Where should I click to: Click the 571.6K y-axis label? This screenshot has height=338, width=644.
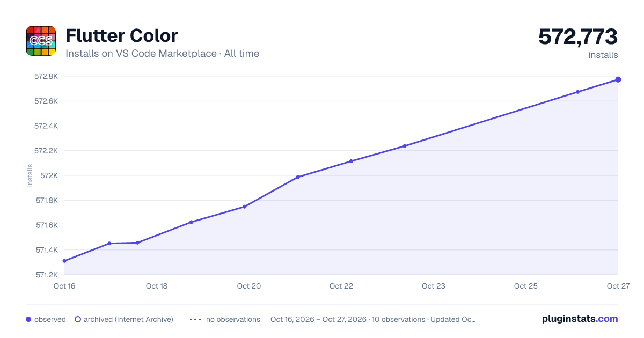pyautogui.click(x=46, y=225)
